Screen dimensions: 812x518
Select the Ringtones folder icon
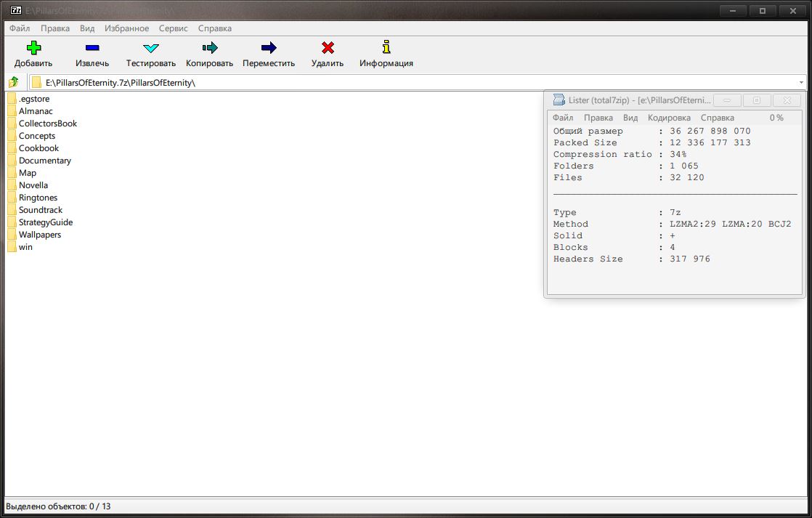[x=12, y=198]
